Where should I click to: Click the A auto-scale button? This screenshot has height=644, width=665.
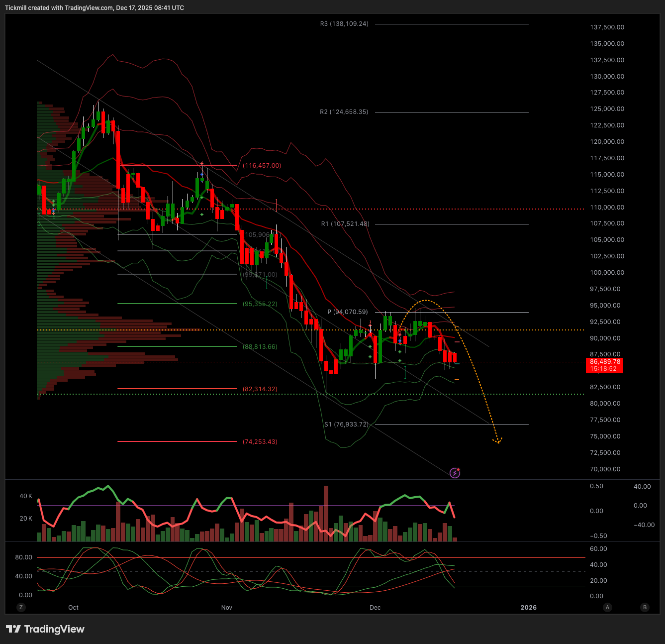(607, 607)
